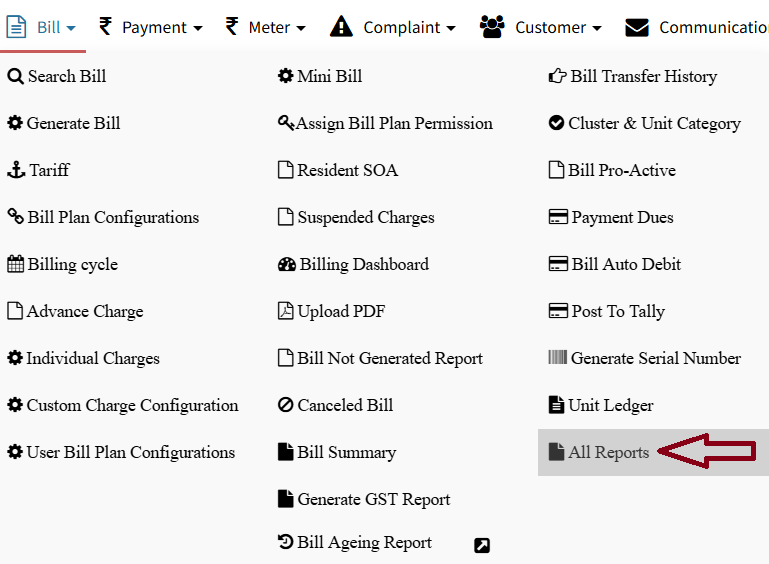Expand the Payment dropdown menu
Viewport: 769px width, 564px height.
click(x=151, y=27)
